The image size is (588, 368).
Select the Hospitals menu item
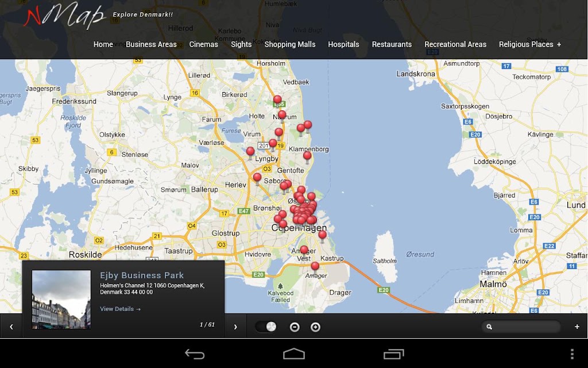coord(343,44)
